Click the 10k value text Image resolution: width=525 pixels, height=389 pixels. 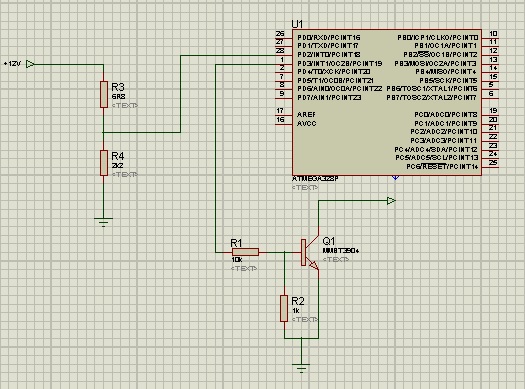237,260
